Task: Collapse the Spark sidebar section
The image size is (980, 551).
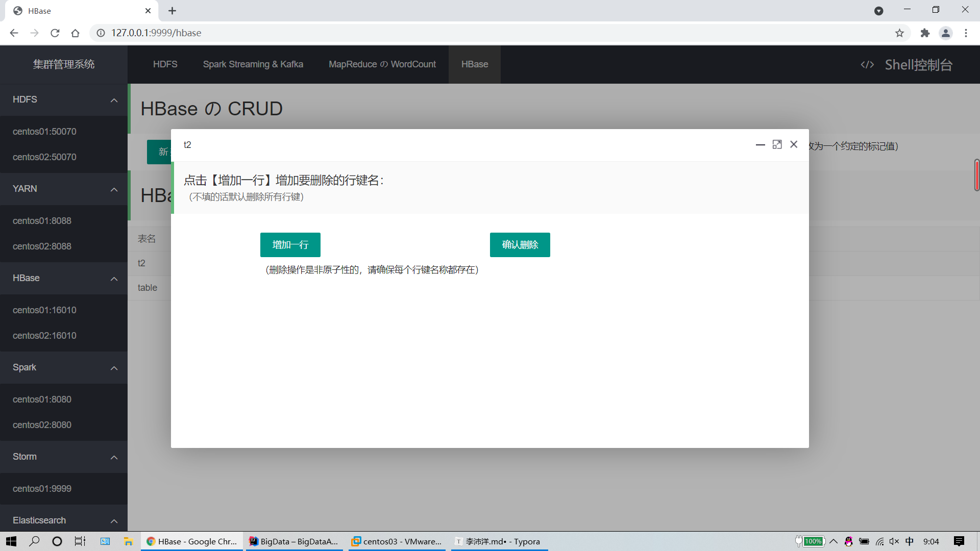Action: (x=114, y=367)
